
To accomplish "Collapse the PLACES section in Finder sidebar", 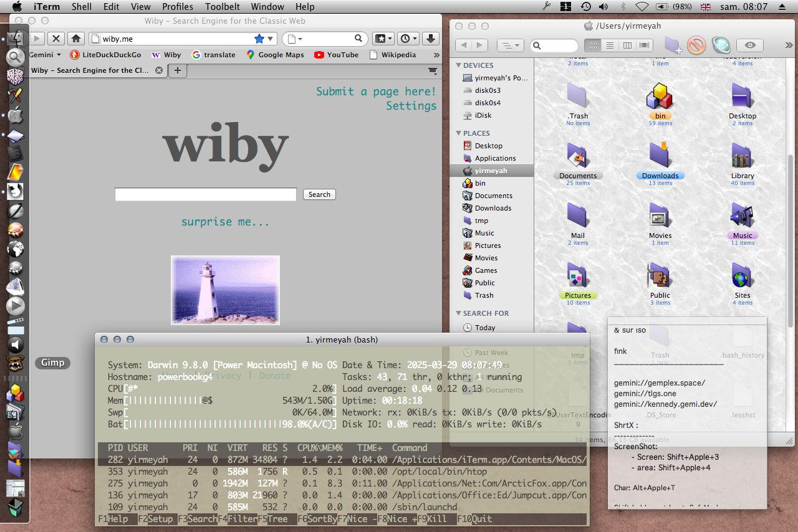I will click(x=458, y=133).
